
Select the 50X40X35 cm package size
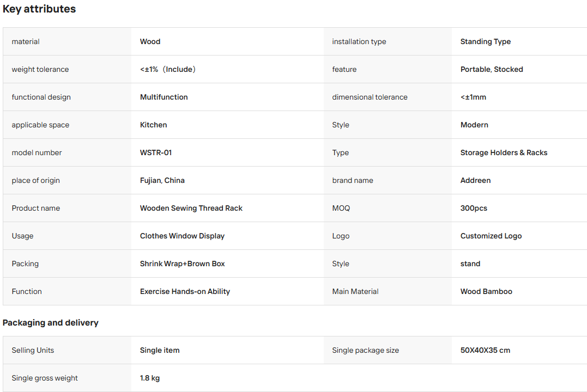tap(485, 350)
